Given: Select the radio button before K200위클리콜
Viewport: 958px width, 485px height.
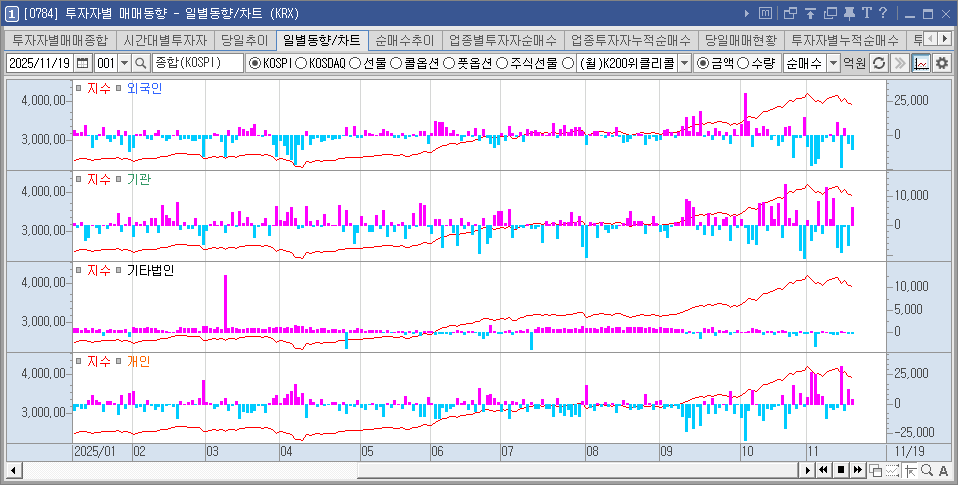Looking at the screenshot, I should tap(568, 63).
